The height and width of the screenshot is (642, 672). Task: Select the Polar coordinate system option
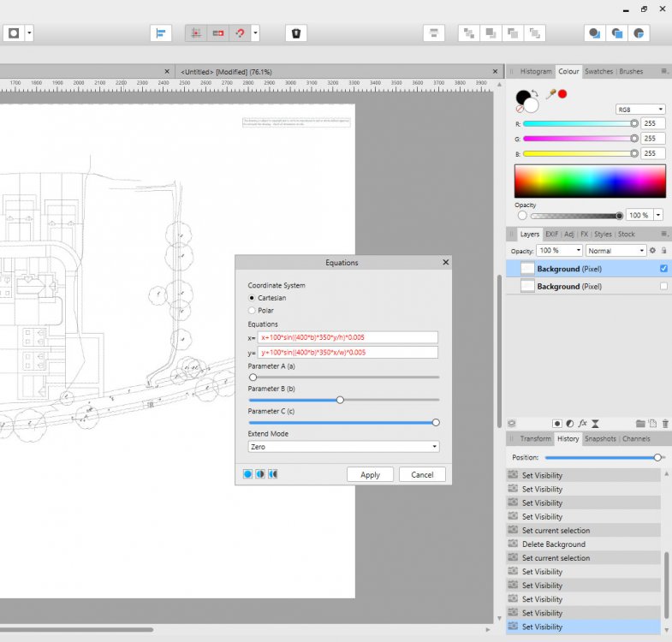pos(252,310)
